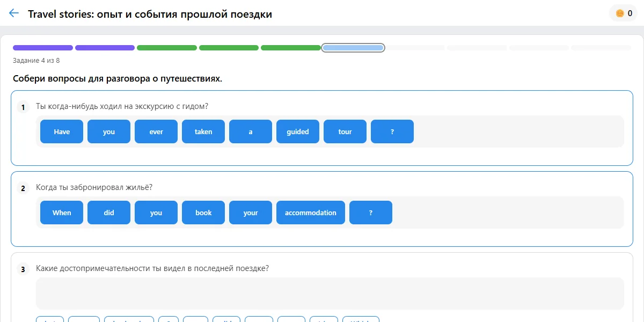Click the "book" word chip
Screen dimensions: 644x322
(x=203, y=213)
